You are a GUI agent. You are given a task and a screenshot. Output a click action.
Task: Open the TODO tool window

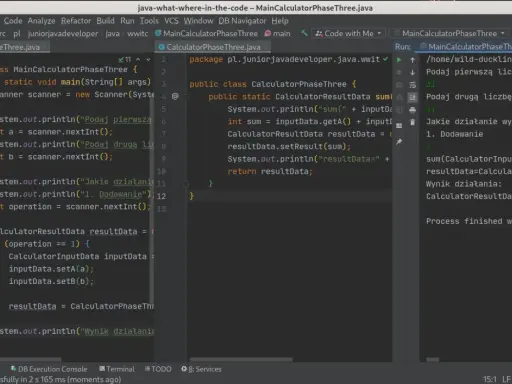[x=158, y=369]
